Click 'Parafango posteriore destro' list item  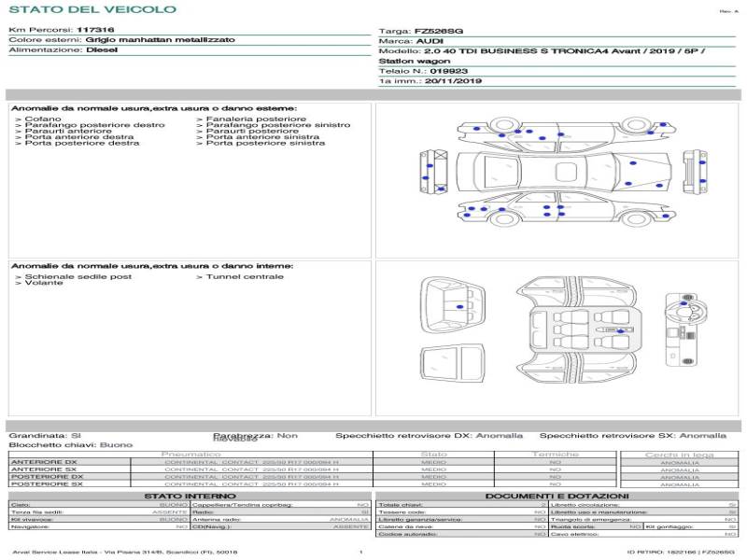click(95, 125)
